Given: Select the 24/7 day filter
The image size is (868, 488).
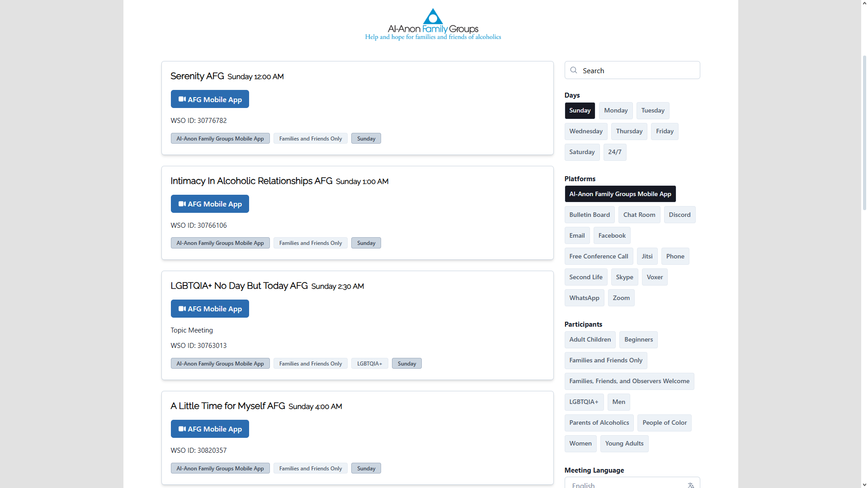Looking at the screenshot, I should pyautogui.click(x=614, y=152).
